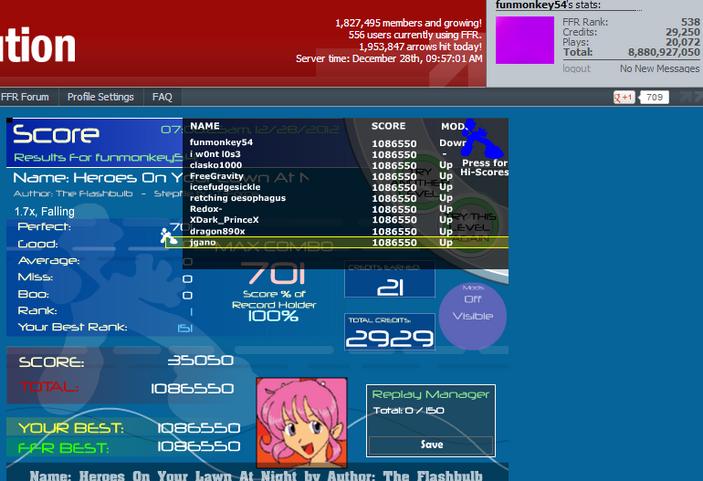Save the replay in Replay Manager

click(431, 445)
